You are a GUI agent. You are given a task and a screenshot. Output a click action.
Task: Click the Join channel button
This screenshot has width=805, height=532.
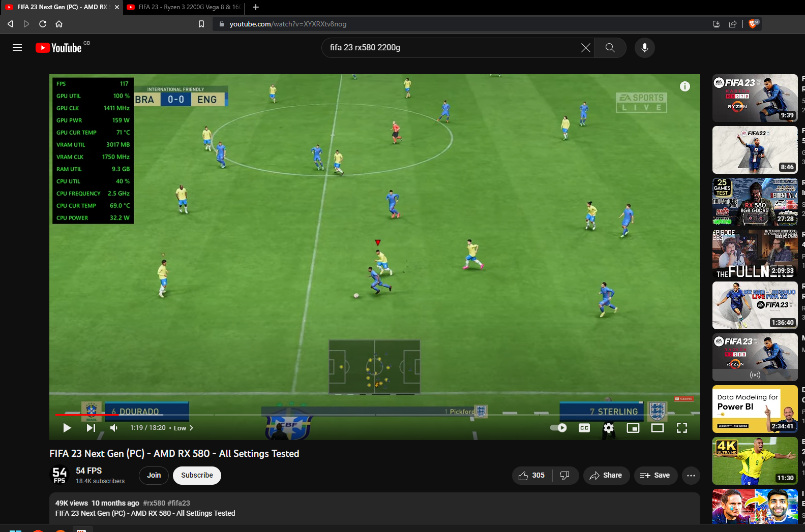[x=154, y=475]
